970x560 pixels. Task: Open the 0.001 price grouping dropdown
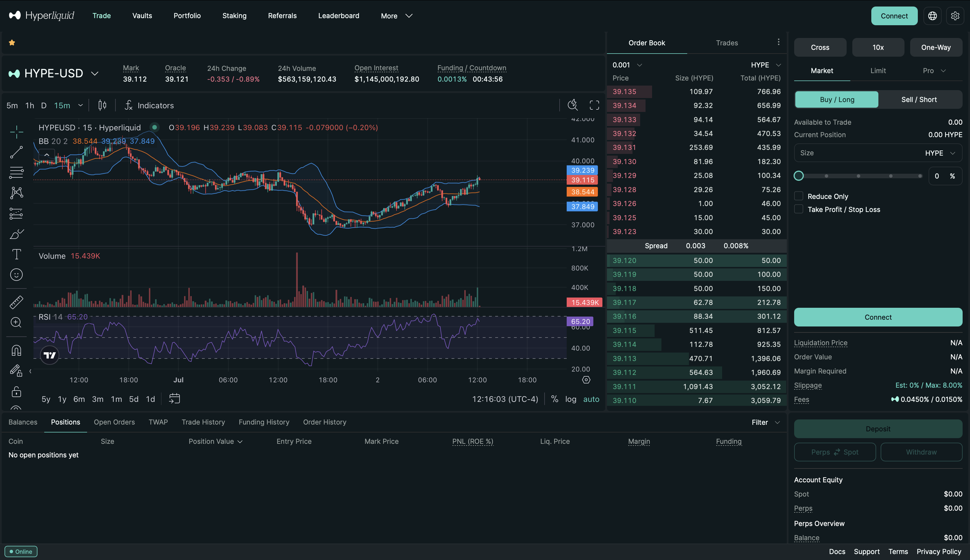pos(627,65)
